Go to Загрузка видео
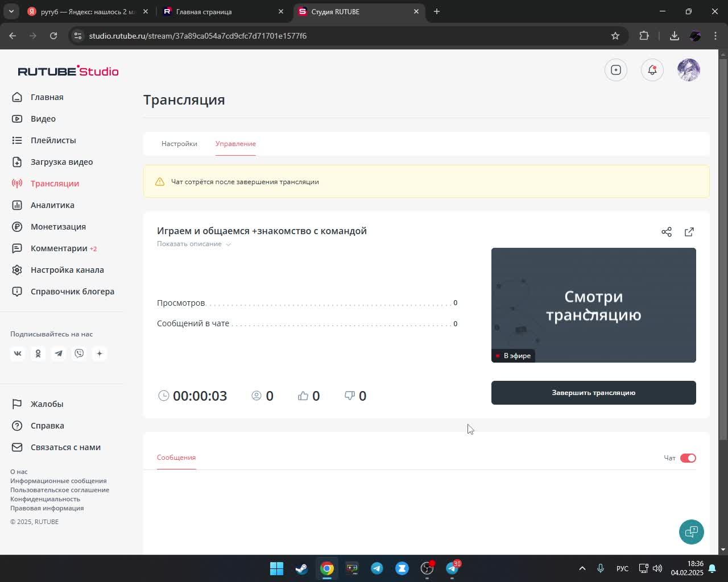 click(x=62, y=162)
